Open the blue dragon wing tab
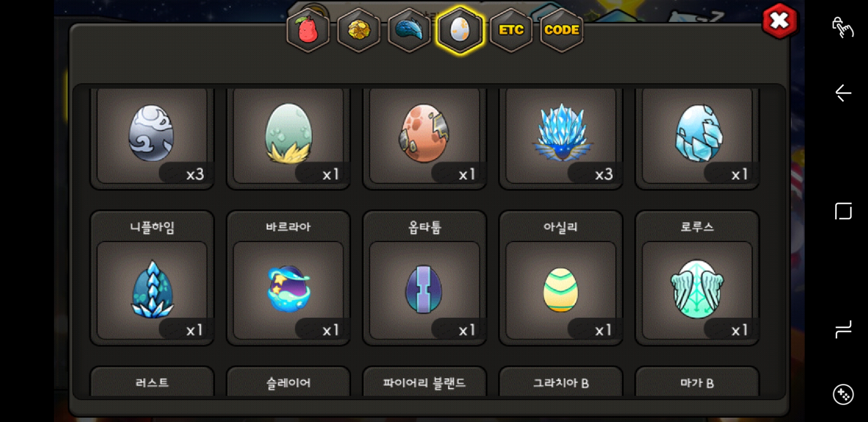The height and width of the screenshot is (422, 868). click(409, 30)
